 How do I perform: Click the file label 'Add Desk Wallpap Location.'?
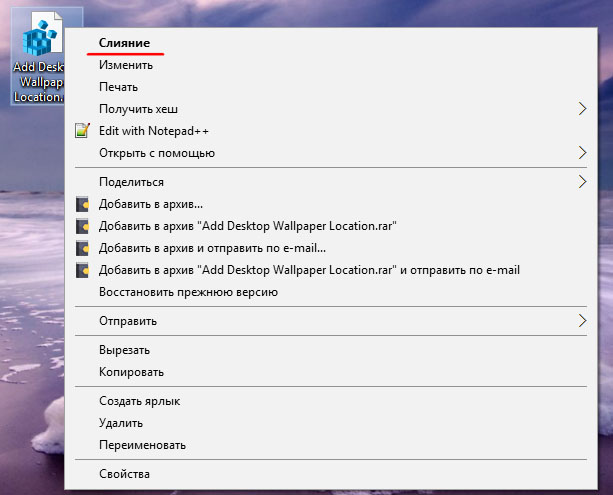pyautogui.click(x=38, y=82)
